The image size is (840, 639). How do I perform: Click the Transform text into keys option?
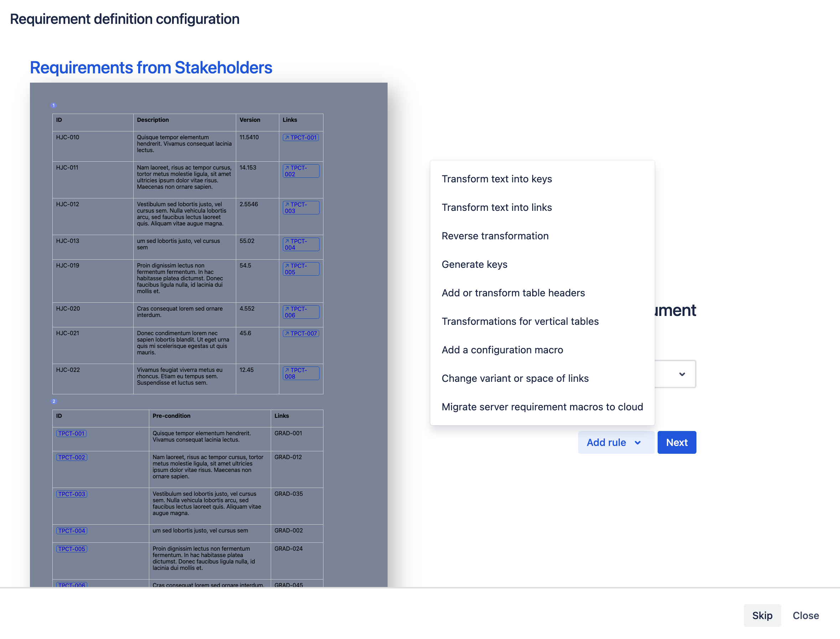(497, 178)
